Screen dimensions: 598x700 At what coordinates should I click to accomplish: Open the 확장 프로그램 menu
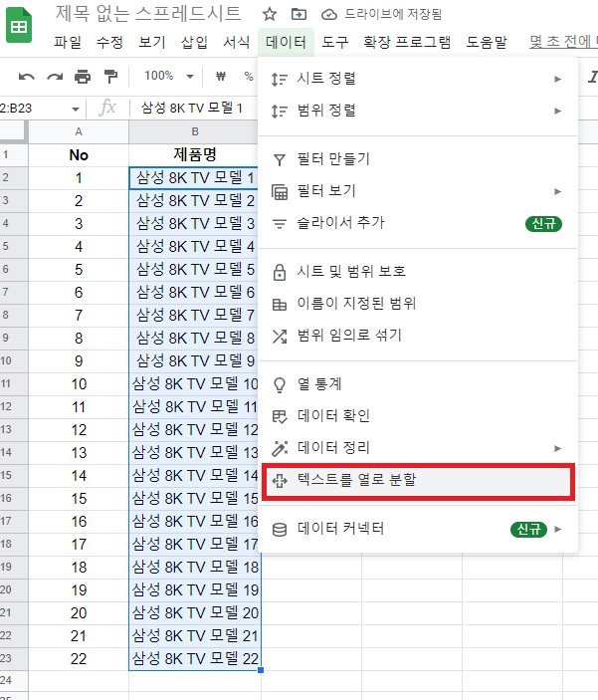(407, 43)
